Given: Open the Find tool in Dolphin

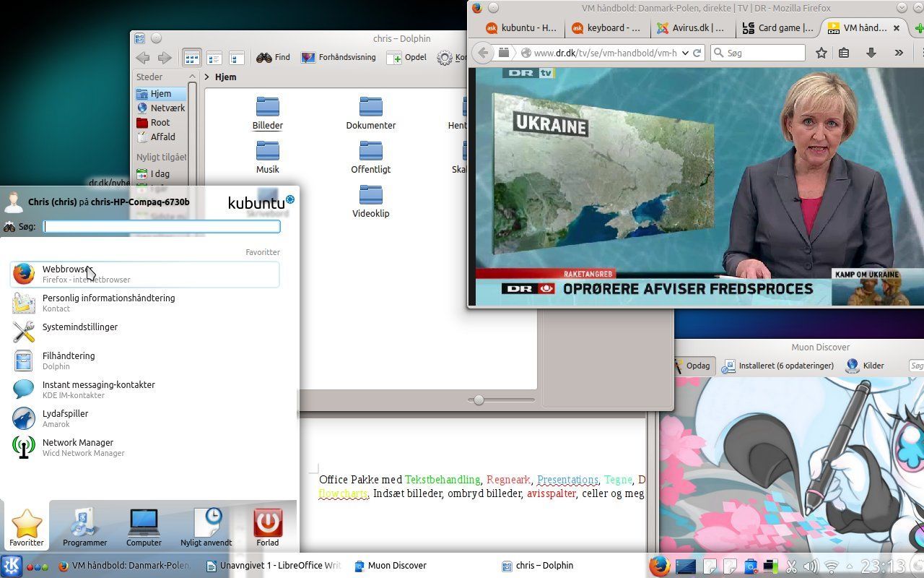Looking at the screenshot, I should (x=275, y=57).
